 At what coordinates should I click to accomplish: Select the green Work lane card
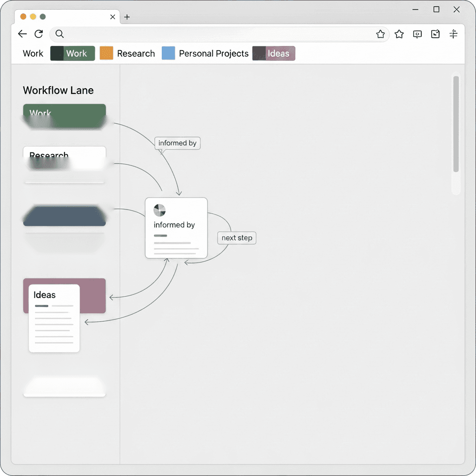pos(64,116)
